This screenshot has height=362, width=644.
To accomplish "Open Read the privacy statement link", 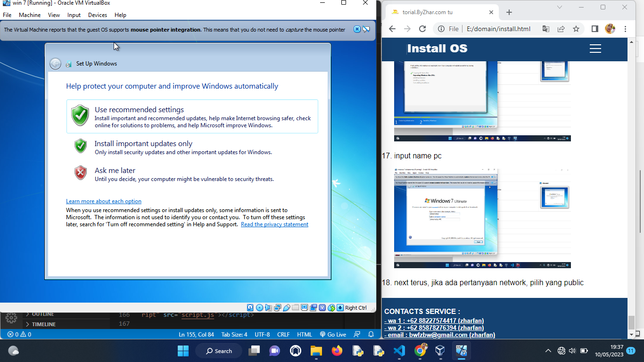I will [x=274, y=224].
